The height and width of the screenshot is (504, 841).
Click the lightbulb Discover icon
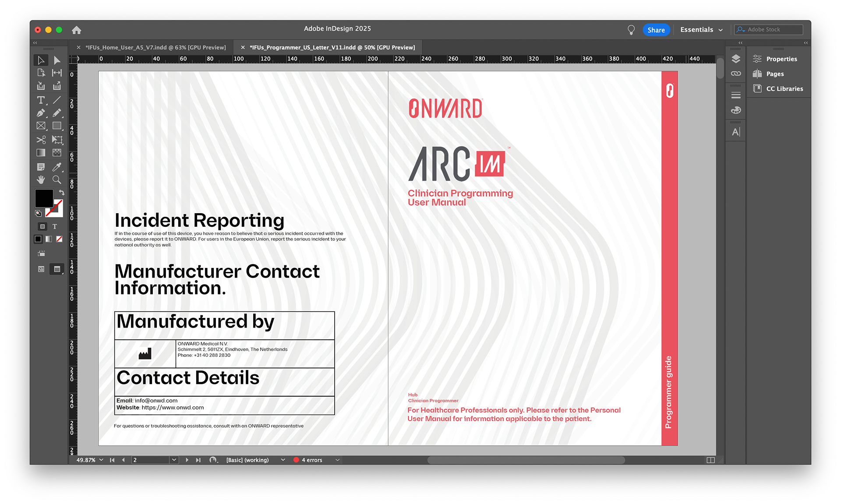tap(631, 30)
